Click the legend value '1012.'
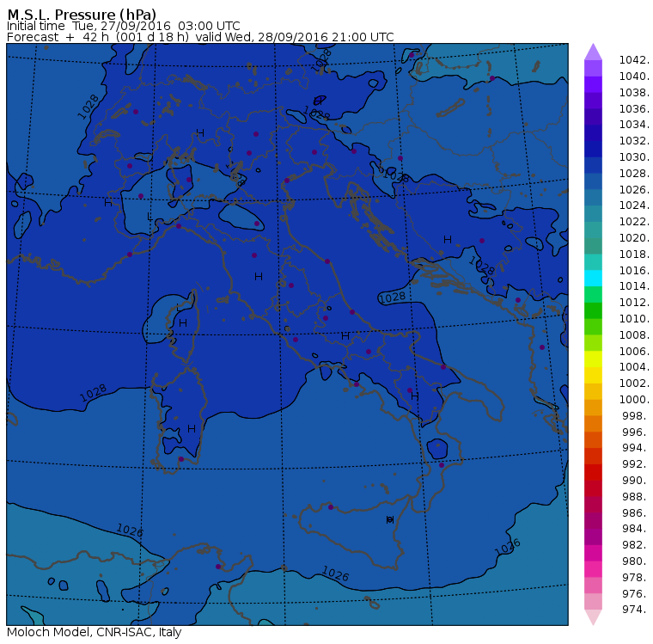The width and height of the screenshot is (653, 644). coord(634,303)
